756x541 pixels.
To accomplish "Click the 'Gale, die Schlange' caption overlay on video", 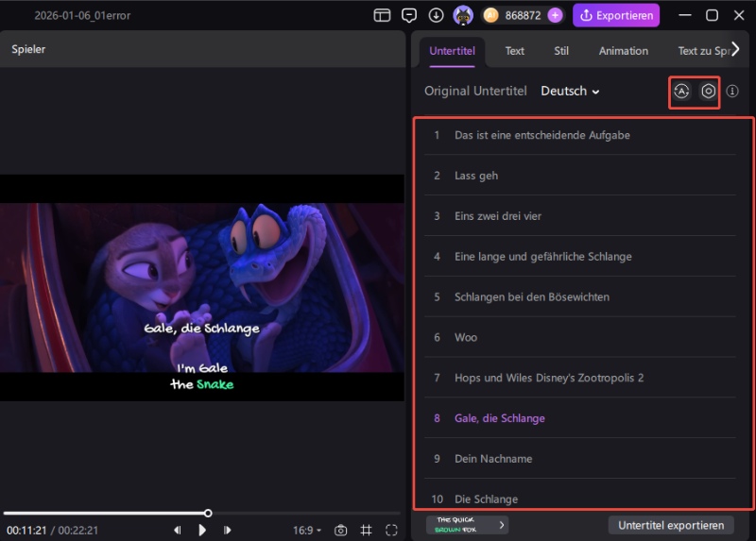I will [x=202, y=328].
